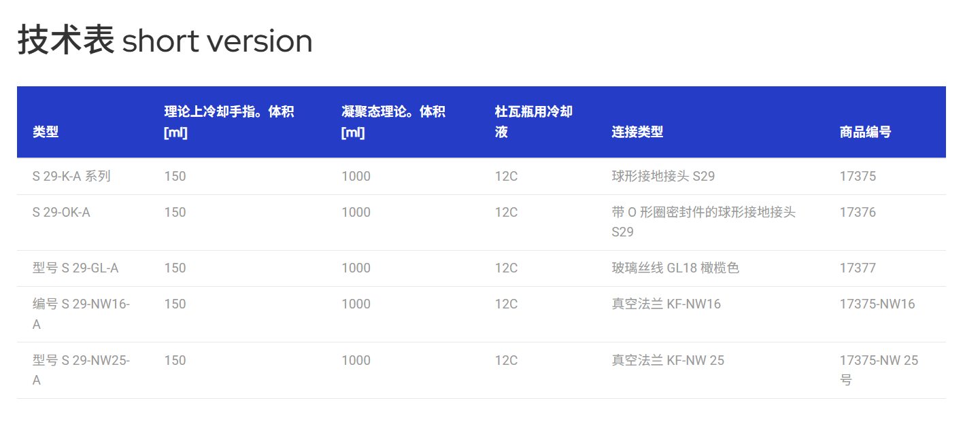Image resolution: width=980 pixels, height=443 pixels.
Task: Select item number 17376
Action: point(858,213)
